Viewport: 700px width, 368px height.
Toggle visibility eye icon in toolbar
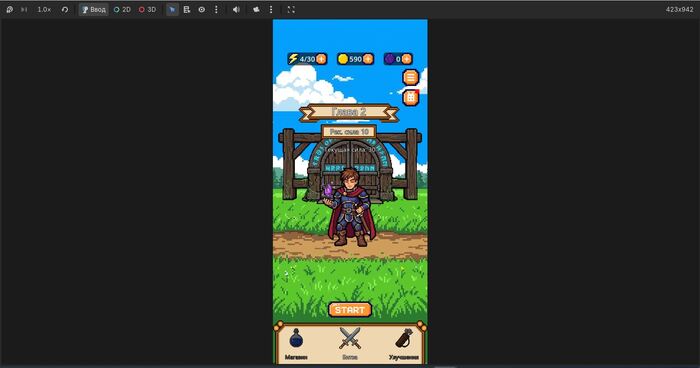(202, 9)
